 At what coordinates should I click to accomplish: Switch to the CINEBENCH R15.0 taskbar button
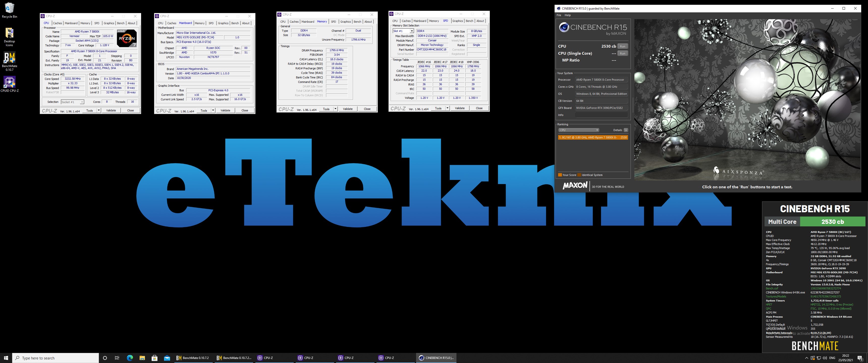[x=436, y=358]
